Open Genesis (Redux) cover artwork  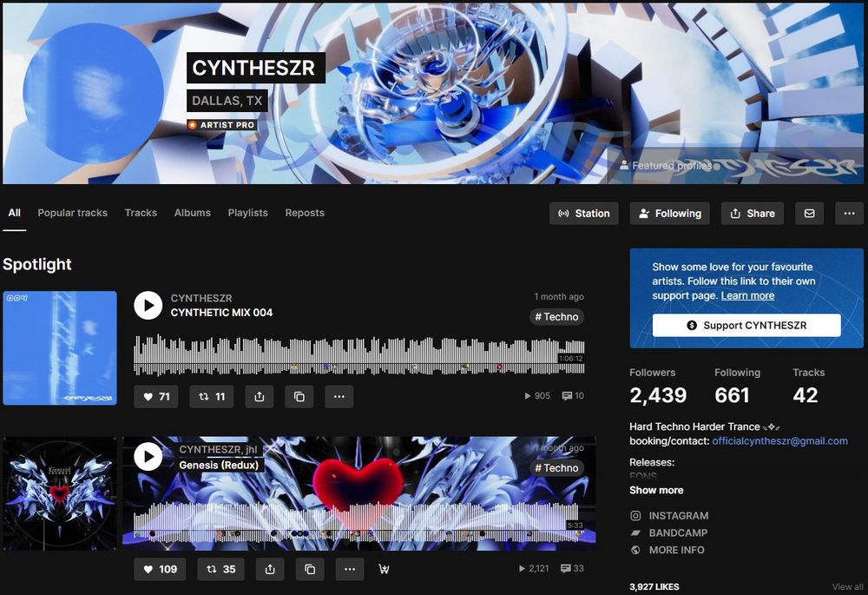[60, 493]
